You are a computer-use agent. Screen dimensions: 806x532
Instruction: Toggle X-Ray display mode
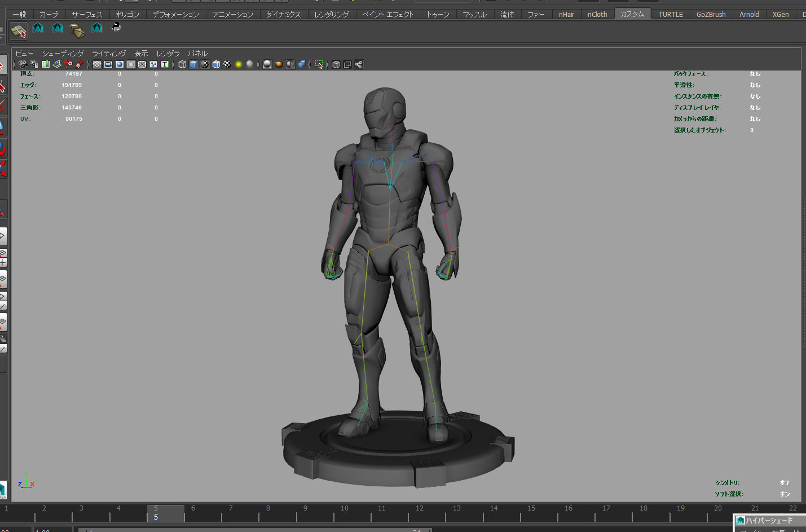[x=336, y=64]
